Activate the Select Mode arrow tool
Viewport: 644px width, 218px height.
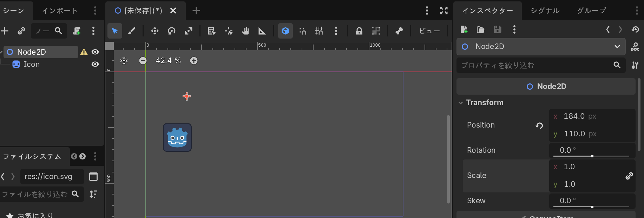click(x=115, y=31)
